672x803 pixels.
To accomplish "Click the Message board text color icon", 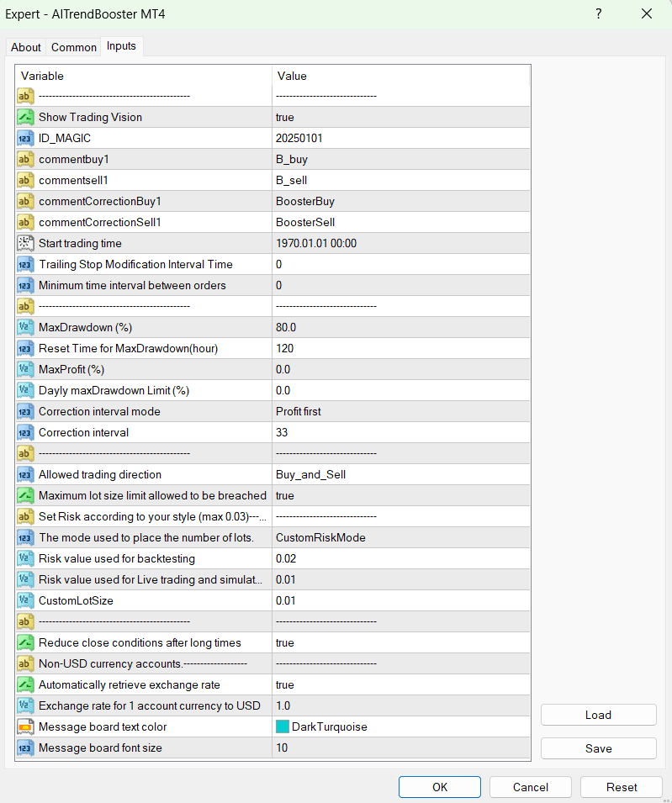I will tap(25, 726).
